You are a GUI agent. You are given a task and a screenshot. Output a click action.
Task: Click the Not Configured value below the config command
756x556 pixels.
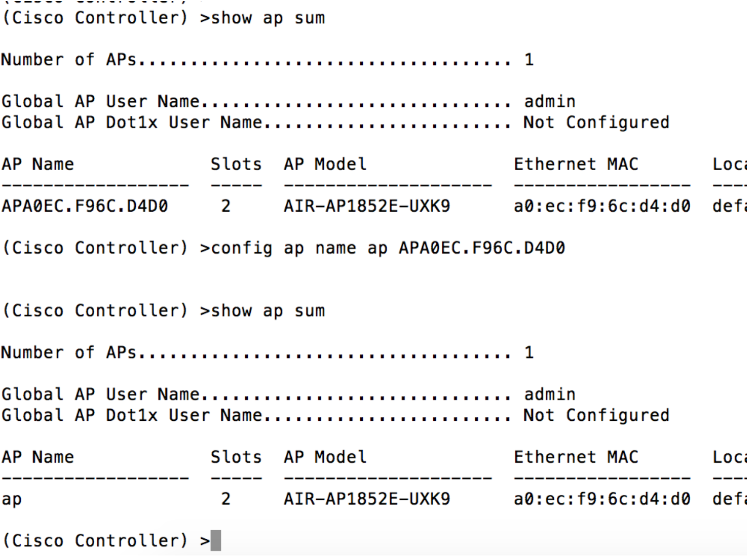[x=596, y=415]
